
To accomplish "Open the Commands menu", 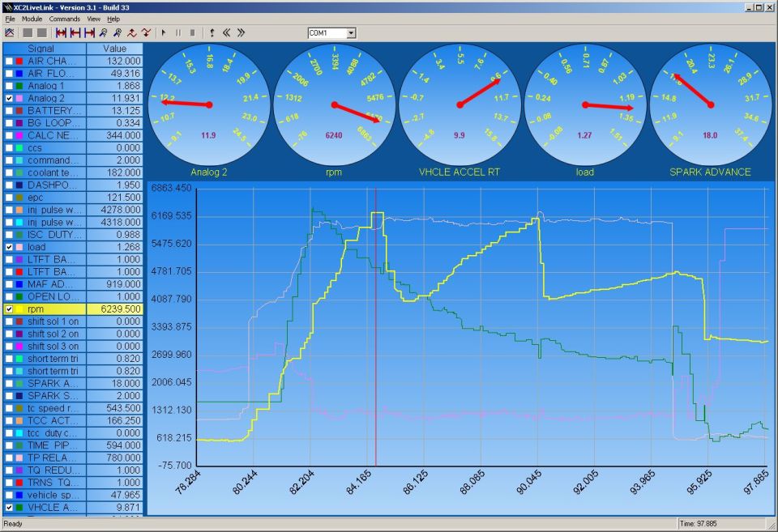I will pyautogui.click(x=65, y=19).
